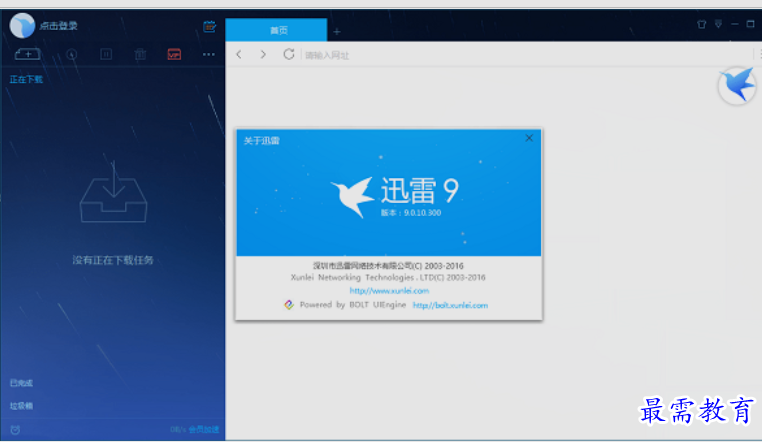Screen dimensions: 762x442
Task: Maximize the Xunlei window
Action: [751, 24]
